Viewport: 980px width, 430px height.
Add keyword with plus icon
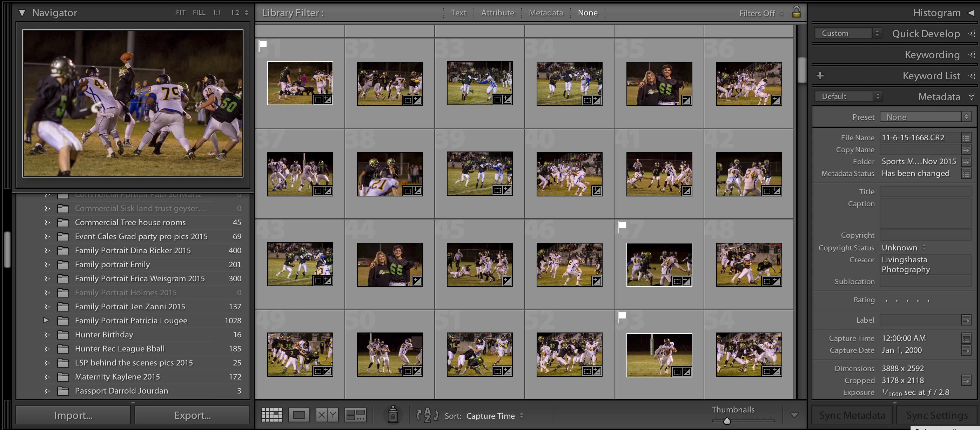tap(820, 76)
